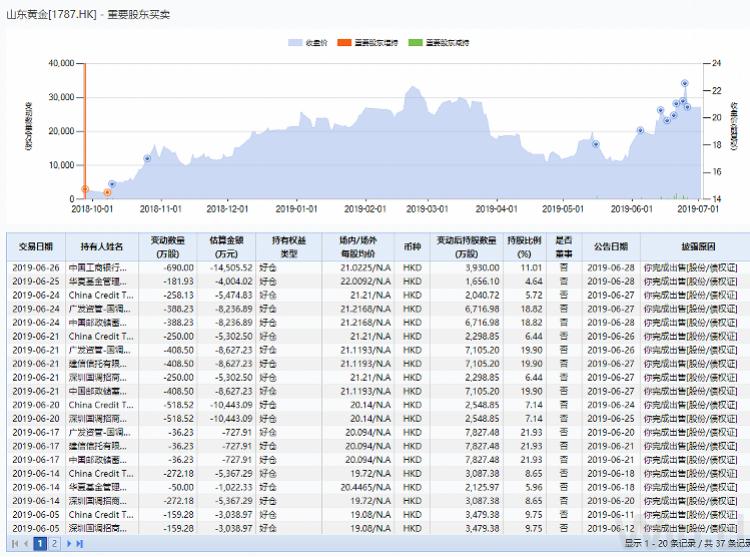The image size is (750, 557).
Task: Click the blue marker in mid-May 2019
Action: click(596, 144)
